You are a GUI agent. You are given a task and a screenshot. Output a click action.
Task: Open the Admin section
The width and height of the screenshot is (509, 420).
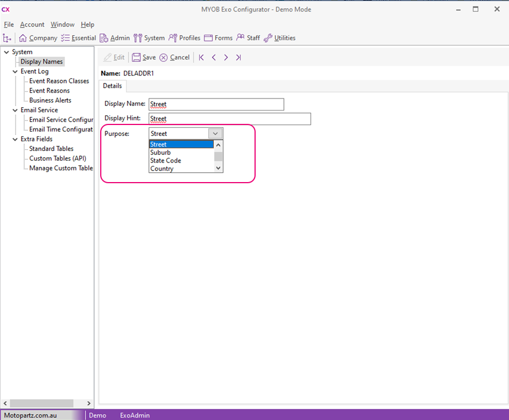coord(115,38)
